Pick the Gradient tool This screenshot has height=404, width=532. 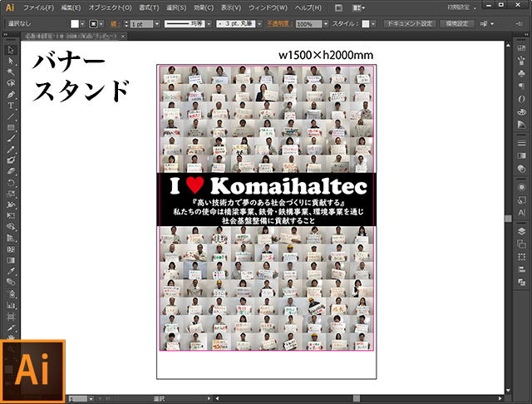pyautogui.click(x=11, y=260)
